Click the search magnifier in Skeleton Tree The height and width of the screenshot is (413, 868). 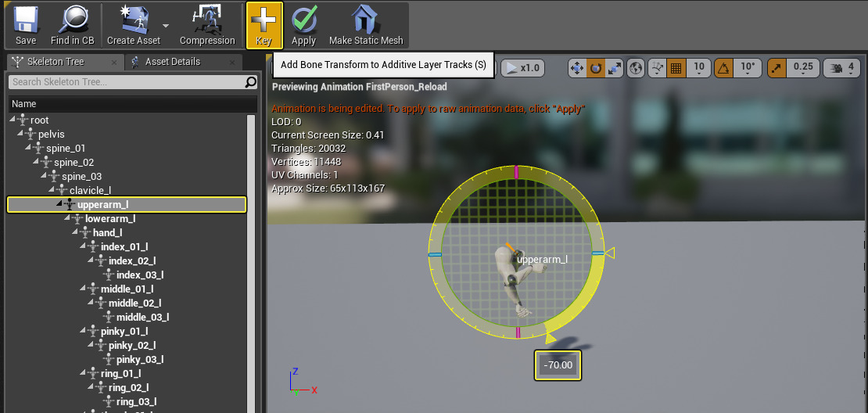pos(251,82)
